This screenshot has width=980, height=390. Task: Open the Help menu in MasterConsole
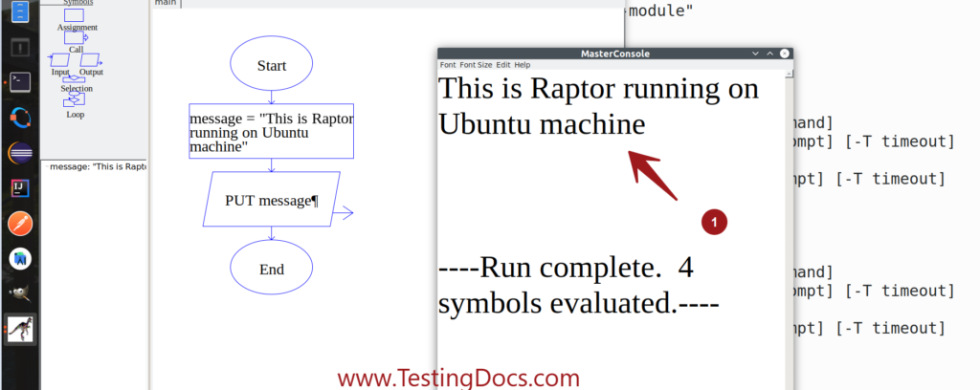523,65
